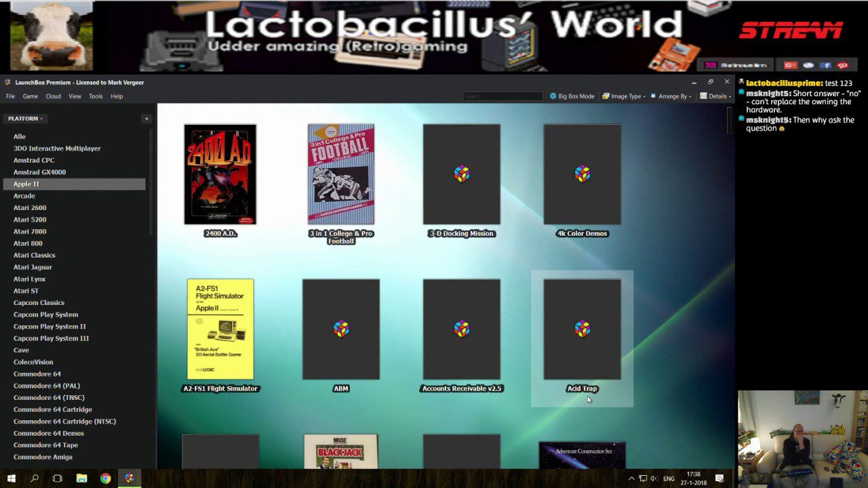This screenshot has height=488, width=868.
Task: Select the Atari Lynx platform
Action: tap(74, 279)
